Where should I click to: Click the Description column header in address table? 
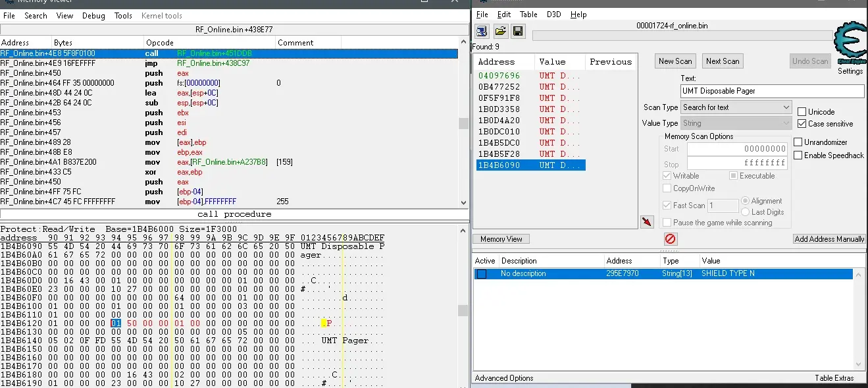[551, 261]
